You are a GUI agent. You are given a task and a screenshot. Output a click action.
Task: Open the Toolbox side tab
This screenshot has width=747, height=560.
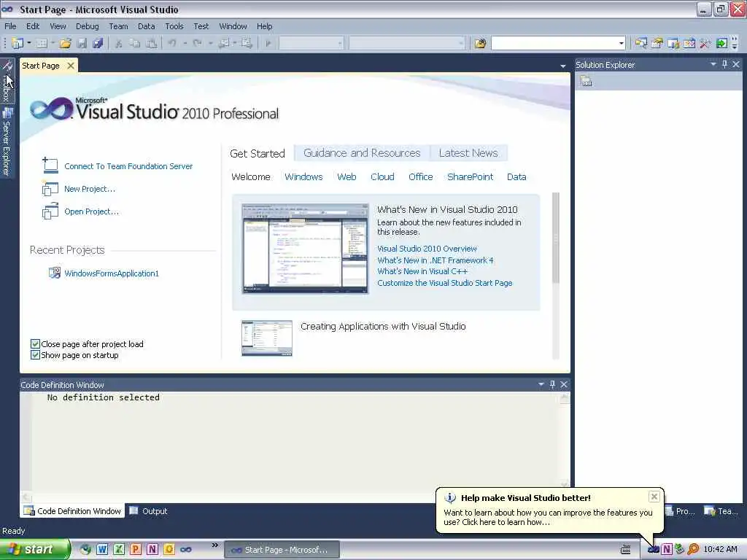click(x=7, y=81)
